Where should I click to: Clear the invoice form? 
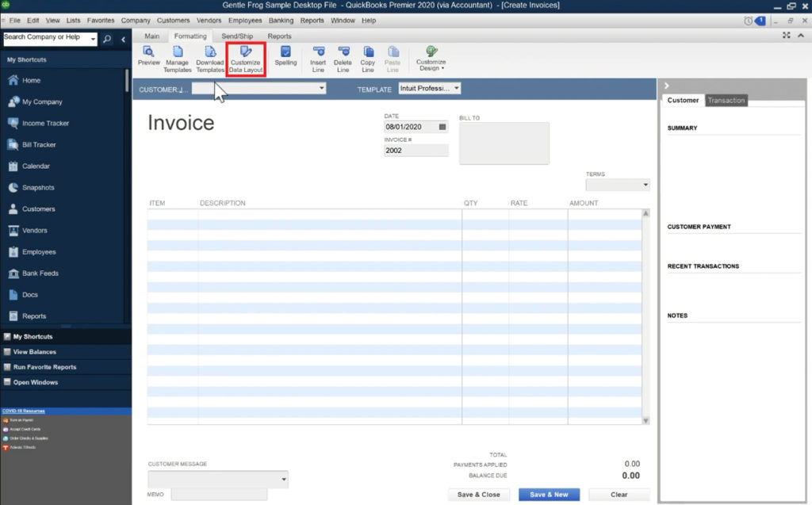tap(619, 494)
